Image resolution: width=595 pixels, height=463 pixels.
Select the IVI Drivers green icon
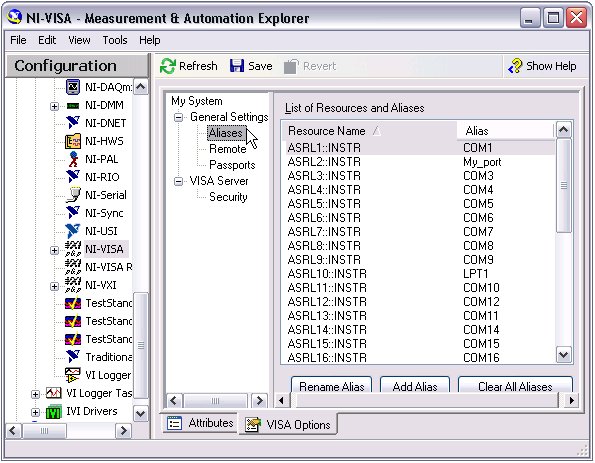click(x=54, y=412)
